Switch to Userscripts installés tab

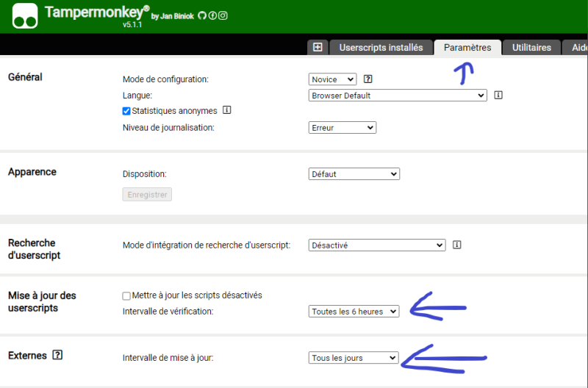tap(381, 48)
